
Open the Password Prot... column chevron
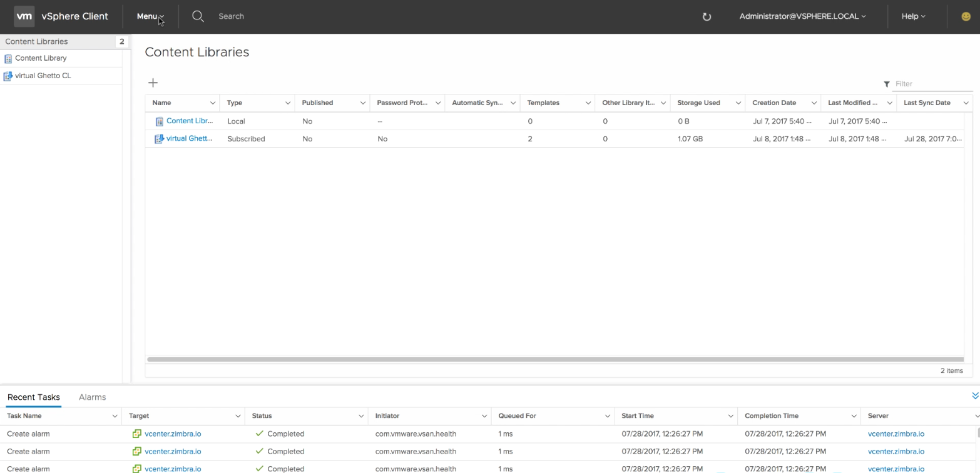(x=438, y=103)
